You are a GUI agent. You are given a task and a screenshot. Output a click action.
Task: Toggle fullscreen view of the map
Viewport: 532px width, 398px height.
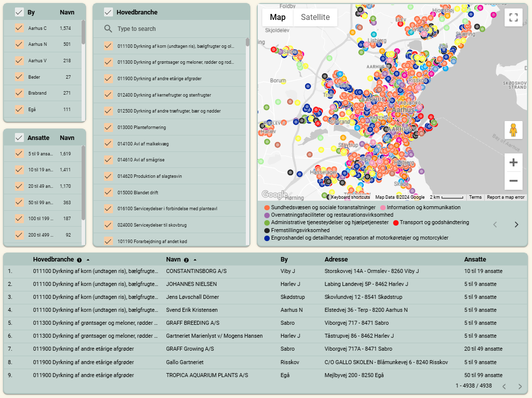coord(514,17)
